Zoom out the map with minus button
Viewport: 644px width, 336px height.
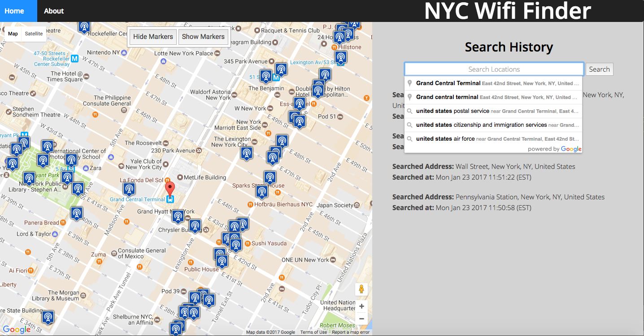click(361, 319)
